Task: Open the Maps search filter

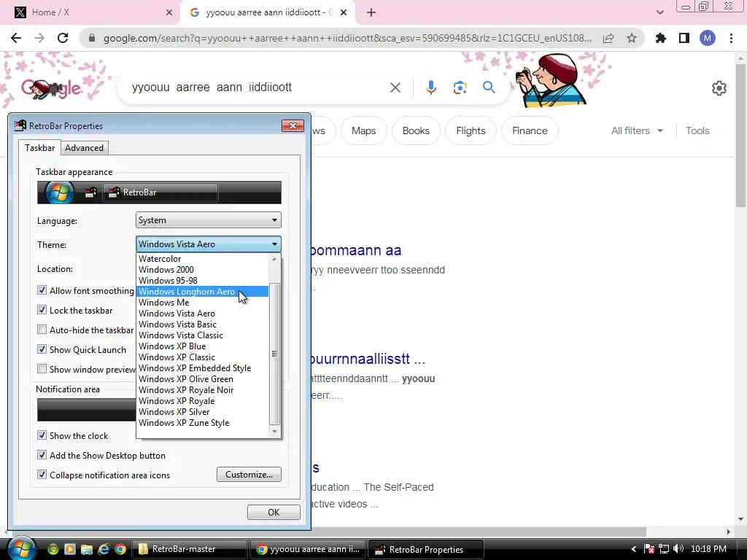Action: coord(363,131)
